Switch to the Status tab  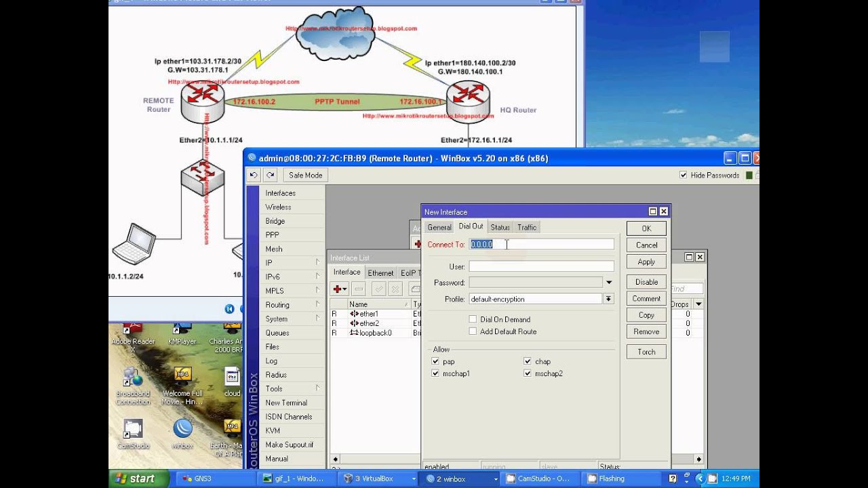tap(500, 227)
